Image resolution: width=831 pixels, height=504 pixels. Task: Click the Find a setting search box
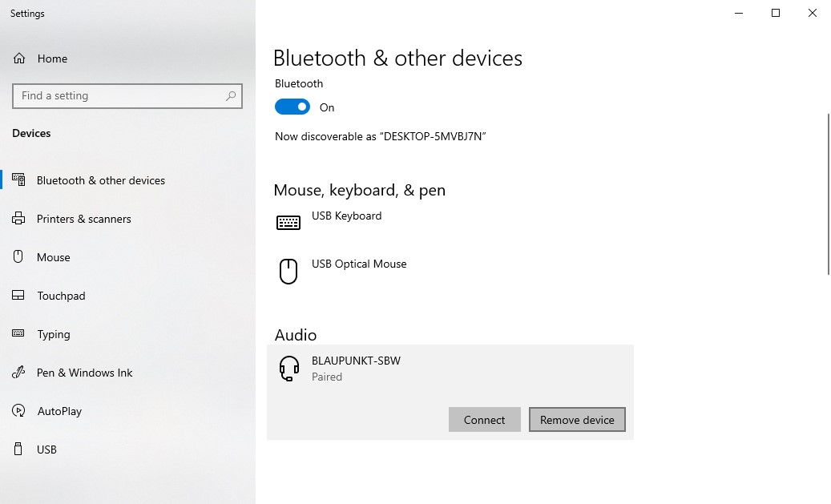click(127, 96)
